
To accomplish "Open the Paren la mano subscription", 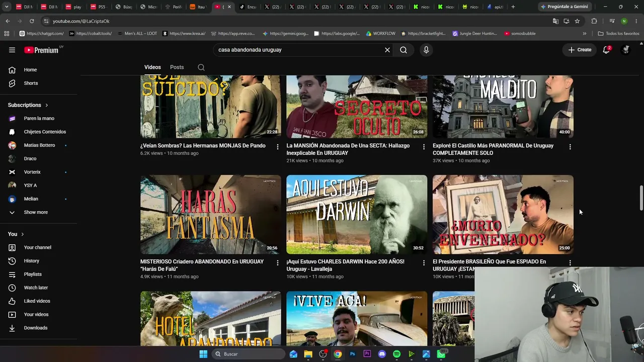I will (x=39, y=118).
